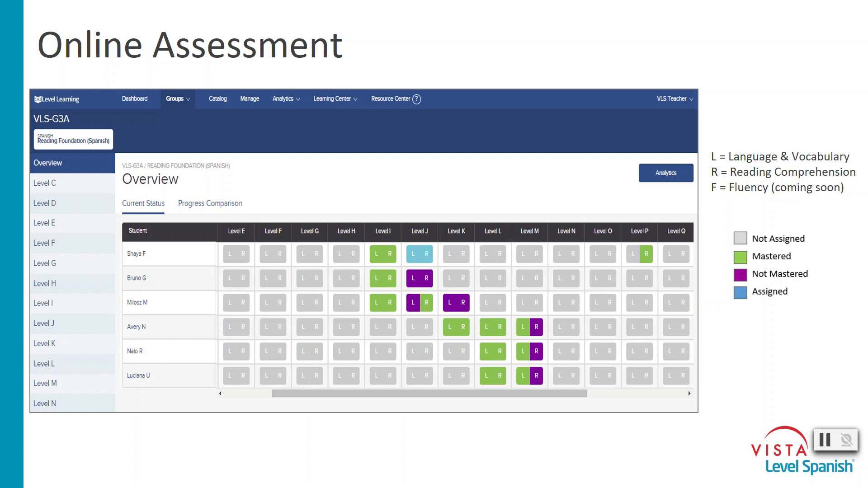Click the horizontal scrollbar thumb
Viewport: 868px width, 488px height.
pos(429,394)
